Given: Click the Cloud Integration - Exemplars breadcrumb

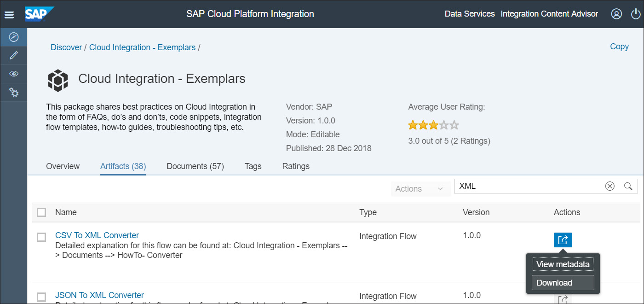Looking at the screenshot, I should (x=142, y=47).
